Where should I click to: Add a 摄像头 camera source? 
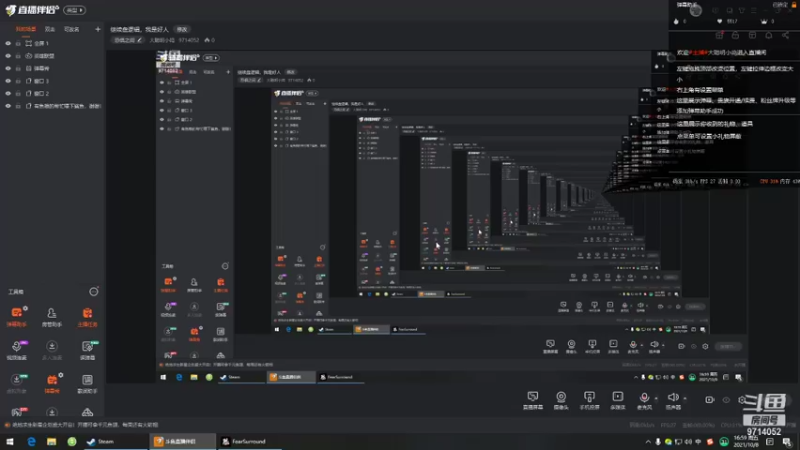(561, 400)
